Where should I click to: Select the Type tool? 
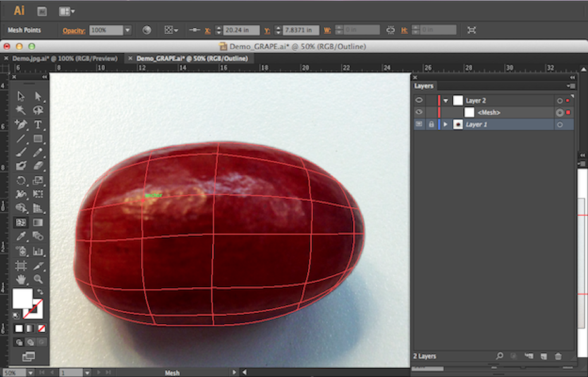coord(38,125)
